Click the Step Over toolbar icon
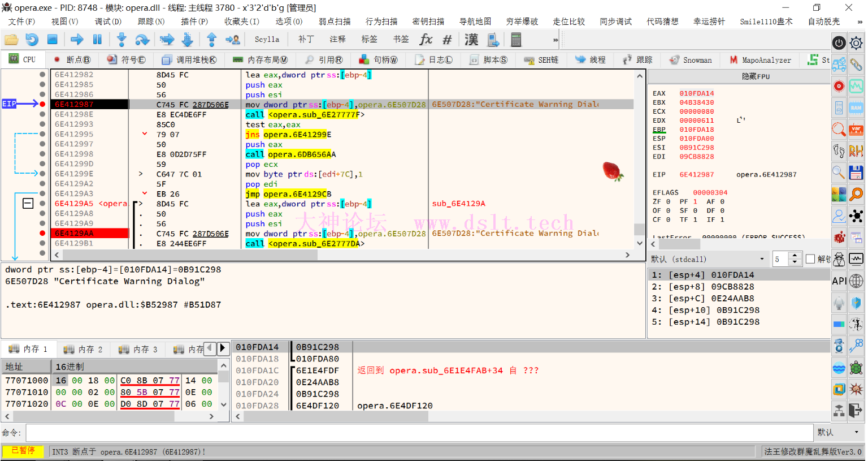This screenshot has width=868, height=461. (x=142, y=40)
